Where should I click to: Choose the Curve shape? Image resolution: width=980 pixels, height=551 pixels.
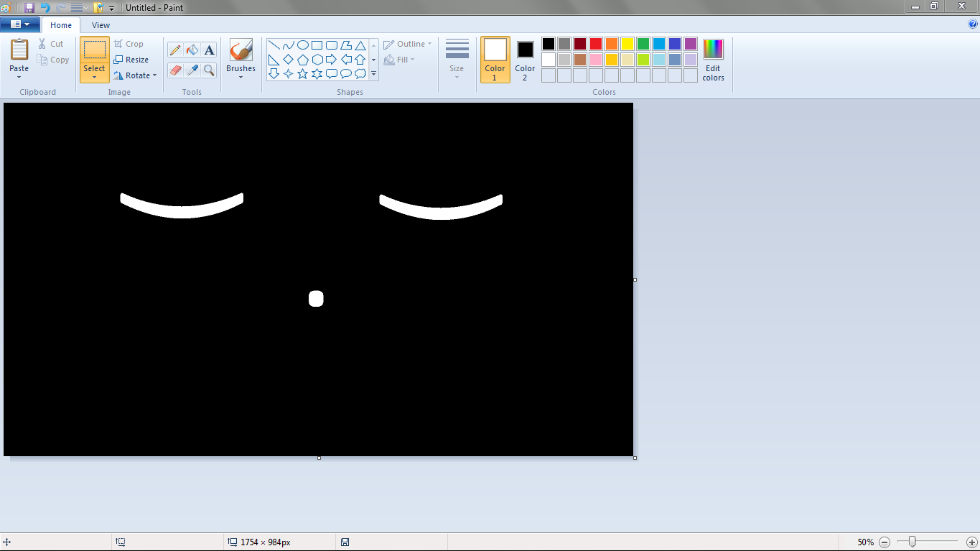[x=288, y=45]
